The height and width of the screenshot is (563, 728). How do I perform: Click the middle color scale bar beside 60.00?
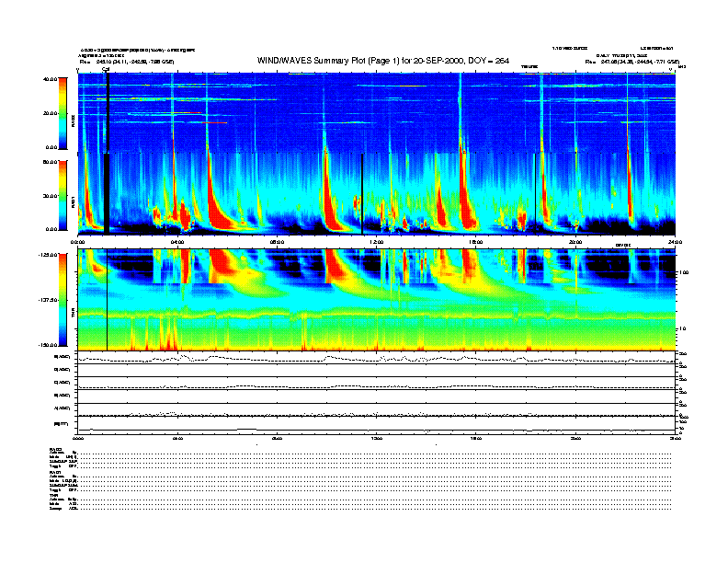[x=63, y=195]
